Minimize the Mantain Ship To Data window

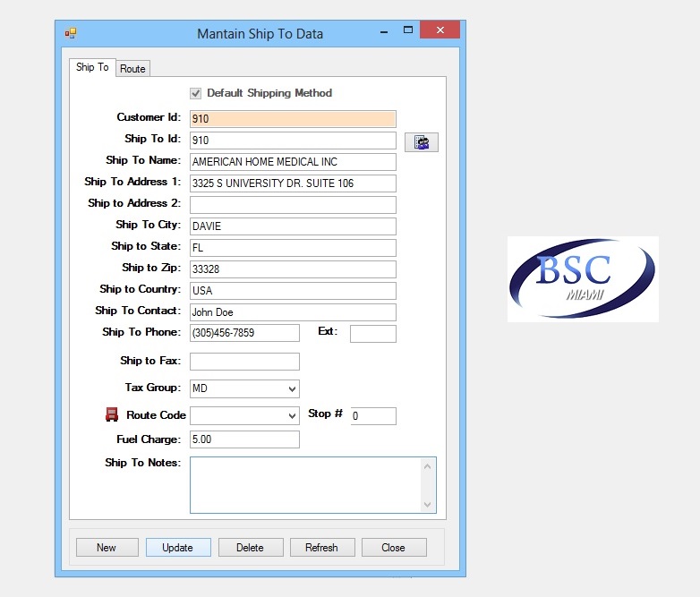point(384,31)
